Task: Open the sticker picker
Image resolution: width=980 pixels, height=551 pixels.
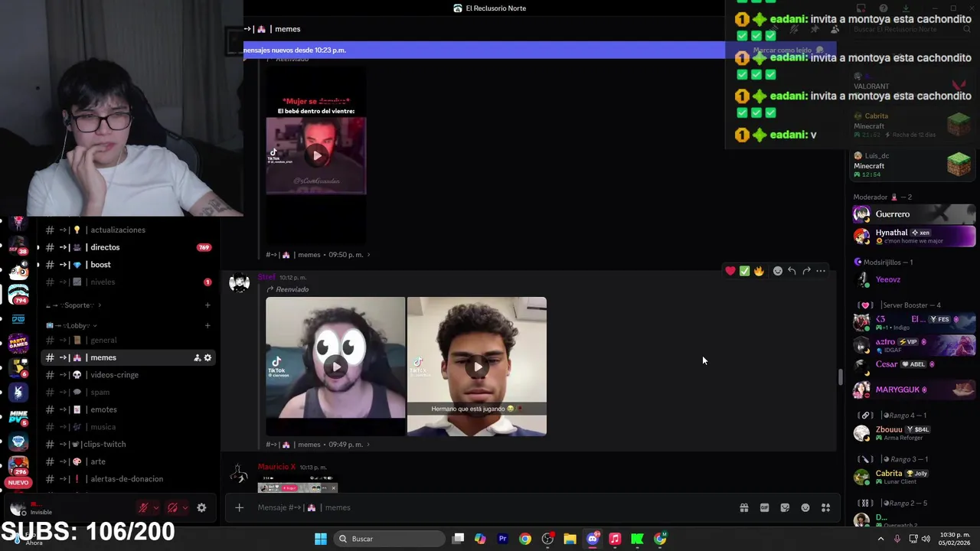Action: pos(785,507)
